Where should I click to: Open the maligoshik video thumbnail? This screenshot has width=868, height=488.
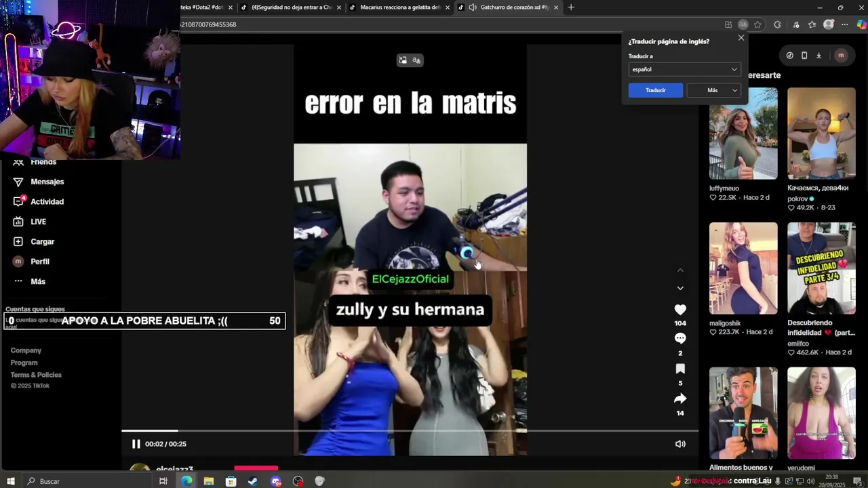(x=743, y=268)
